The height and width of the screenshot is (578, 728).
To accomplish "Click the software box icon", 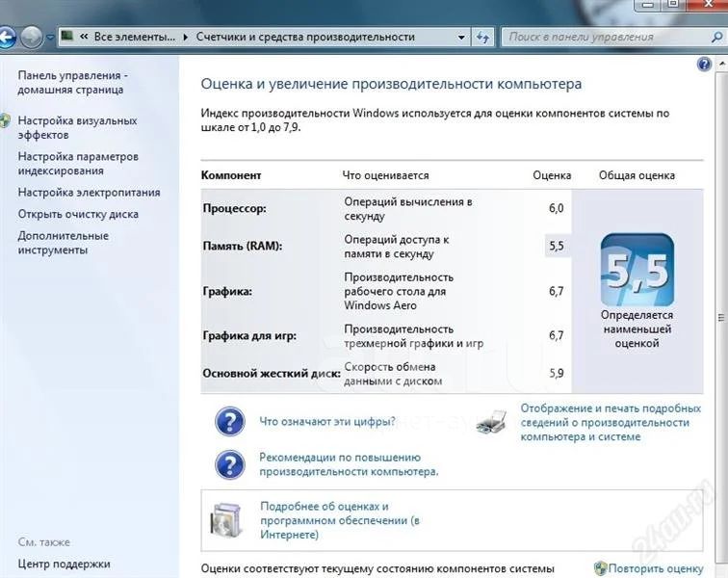I will pyautogui.click(x=226, y=520).
